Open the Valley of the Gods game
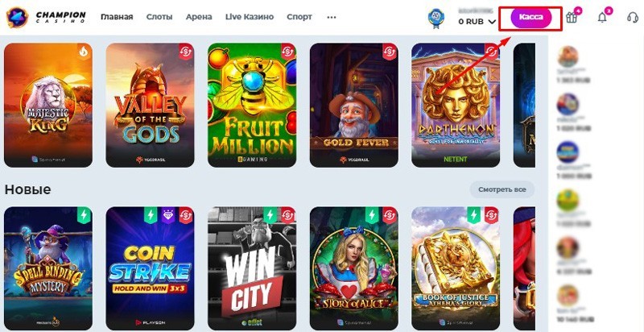 pyautogui.click(x=150, y=106)
